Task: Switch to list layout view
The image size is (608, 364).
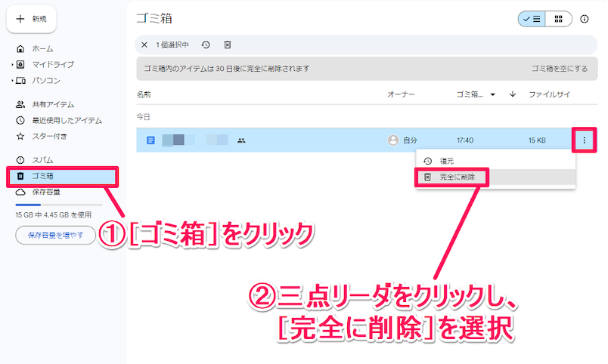Action: pyautogui.click(x=532, y=20)
